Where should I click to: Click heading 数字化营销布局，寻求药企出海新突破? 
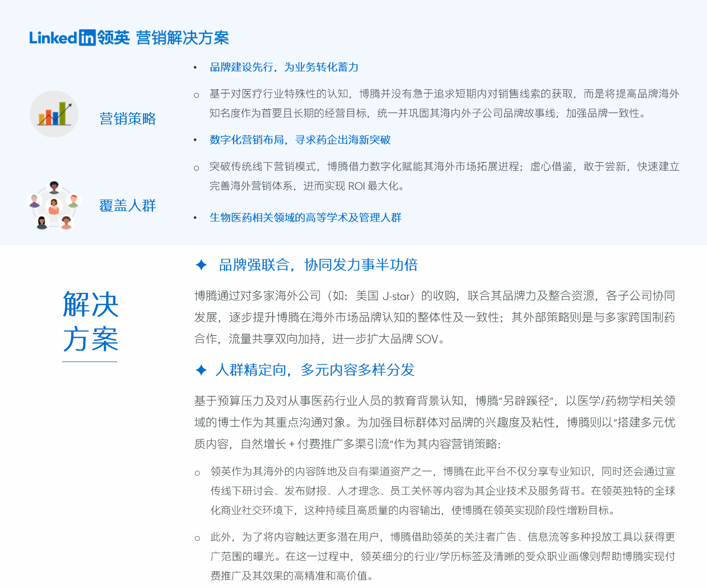(300, 140)
